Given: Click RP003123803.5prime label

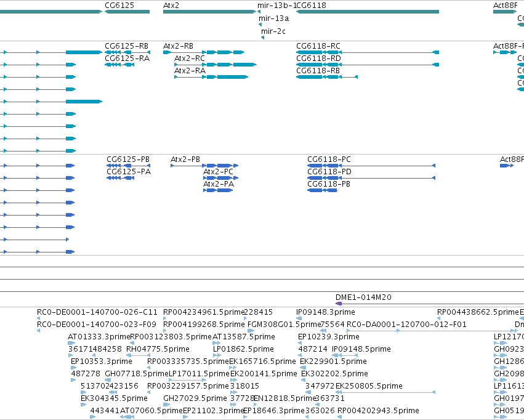Looking at the screenshot, I should click(x=171, y=337).
